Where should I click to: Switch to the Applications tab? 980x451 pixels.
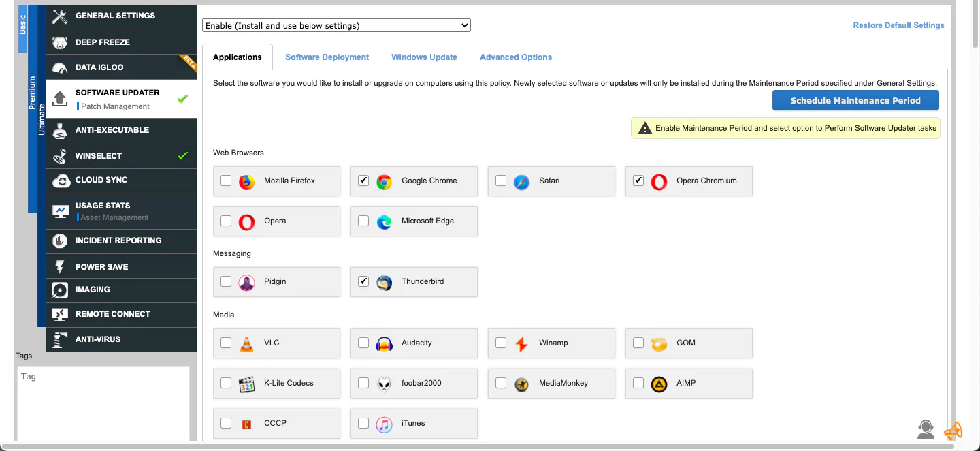tap(238, 57)
